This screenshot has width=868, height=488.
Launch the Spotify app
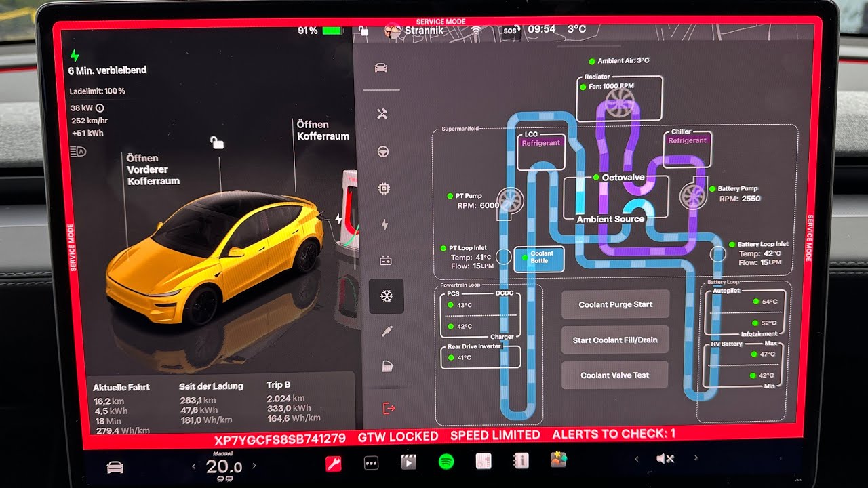[x=446, y=462]
